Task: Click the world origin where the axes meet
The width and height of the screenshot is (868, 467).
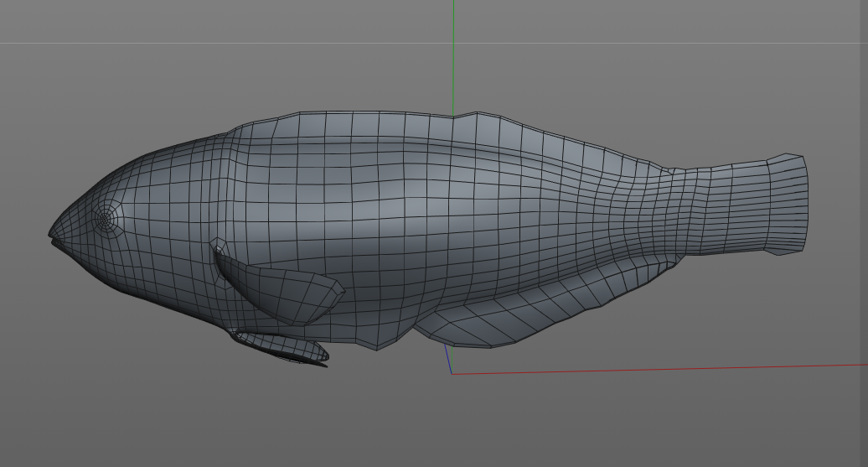Action: [x=452, y=374]
